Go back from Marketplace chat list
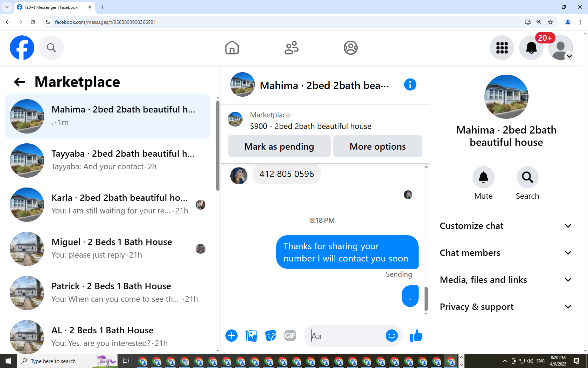This screenshot has height=368, width=588. tap(20, 82)
